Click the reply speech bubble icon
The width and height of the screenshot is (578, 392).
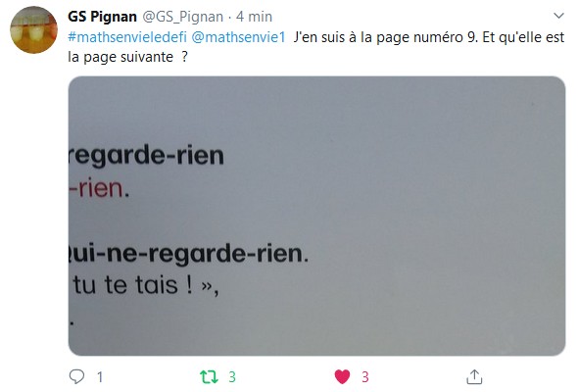tap(76, 376)
